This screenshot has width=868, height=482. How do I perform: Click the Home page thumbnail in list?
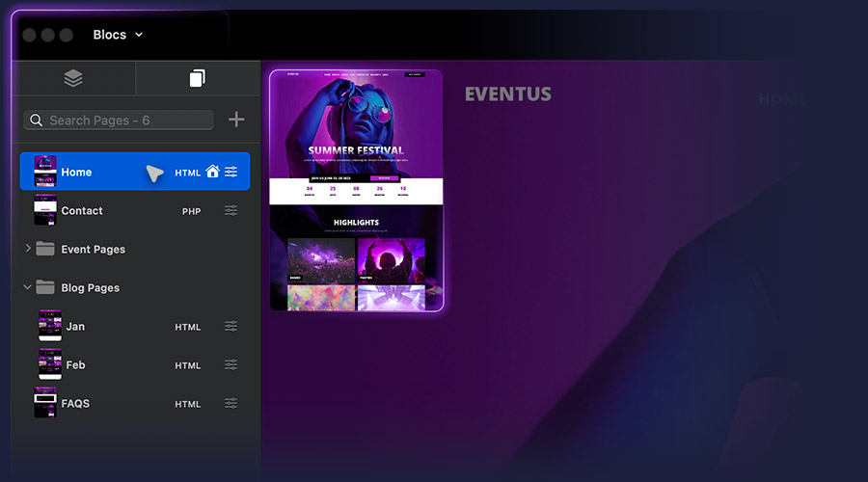coord(45,172)
